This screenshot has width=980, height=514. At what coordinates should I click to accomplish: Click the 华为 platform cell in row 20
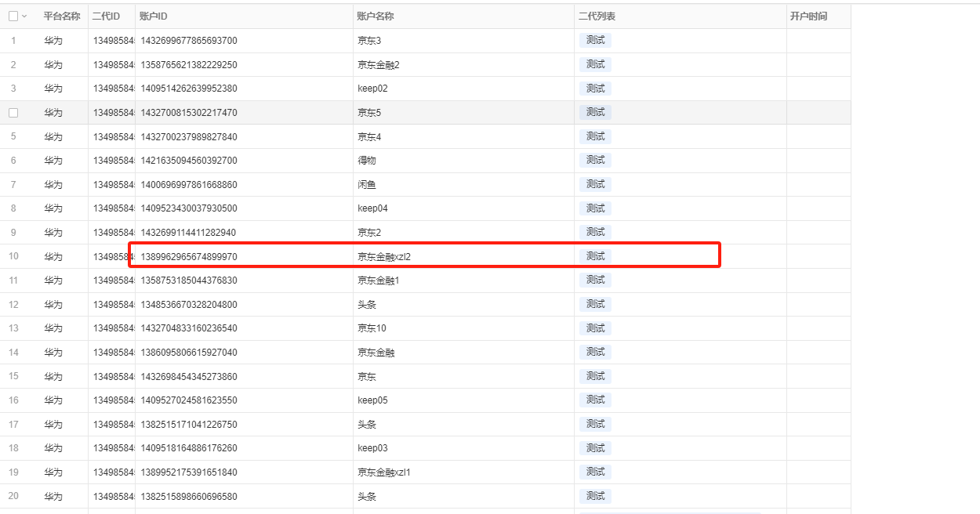pyautogui.click(x=53, y=497)
